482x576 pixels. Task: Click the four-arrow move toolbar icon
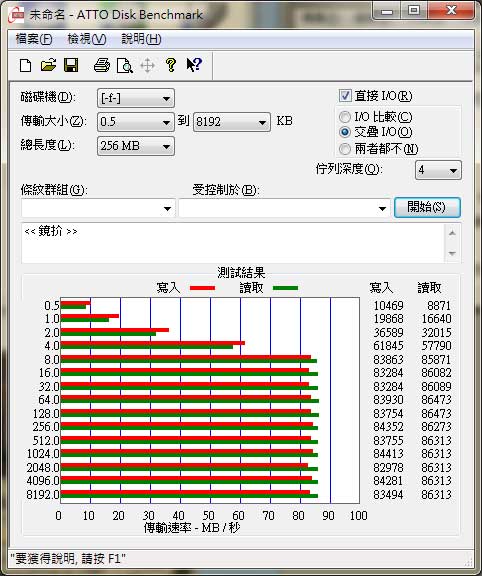coord(147,66)
